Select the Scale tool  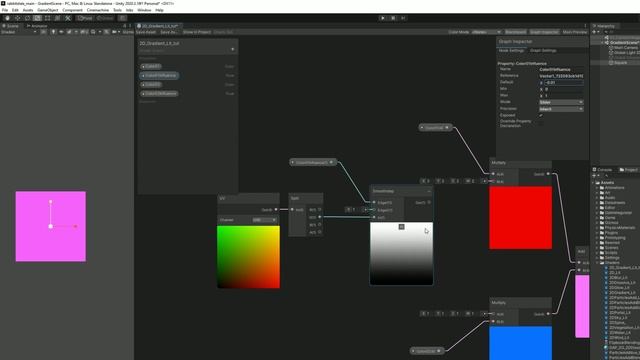[38, 18]
